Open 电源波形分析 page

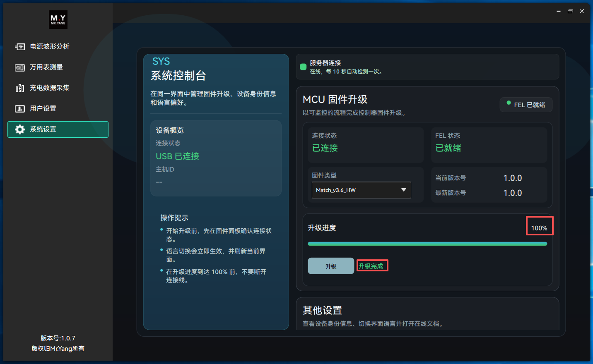(58, 47)
